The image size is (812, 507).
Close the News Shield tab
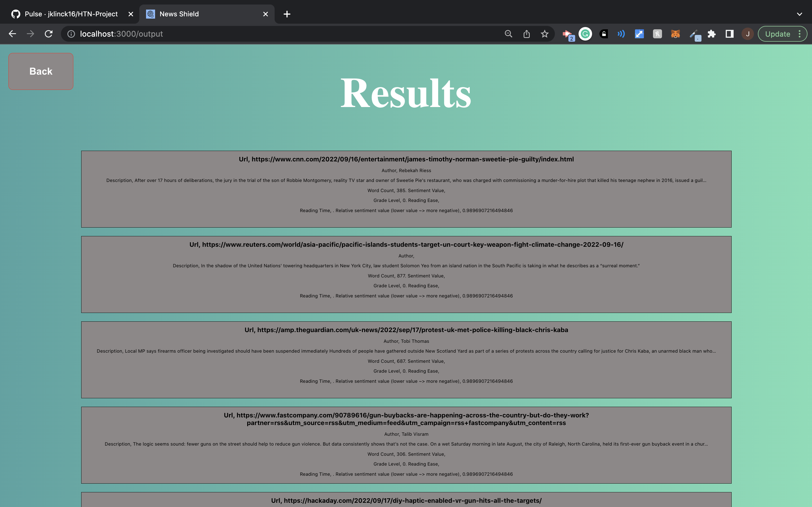click(265, 14)
